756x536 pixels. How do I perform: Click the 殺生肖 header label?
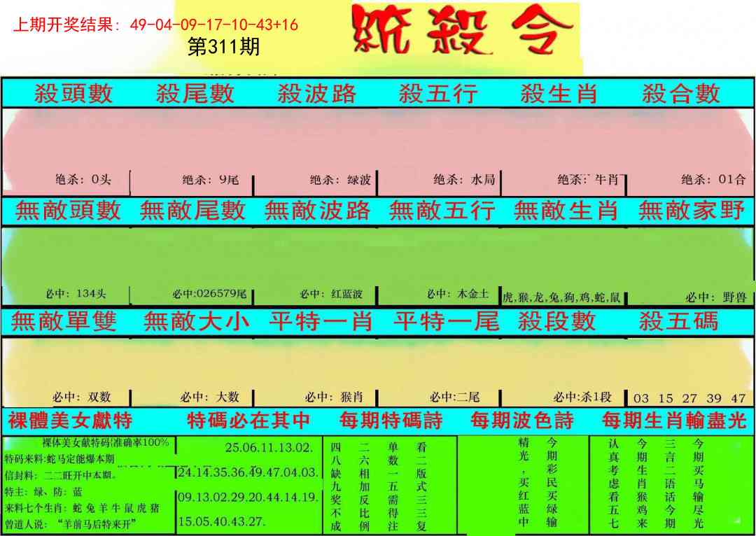point(559,93)
